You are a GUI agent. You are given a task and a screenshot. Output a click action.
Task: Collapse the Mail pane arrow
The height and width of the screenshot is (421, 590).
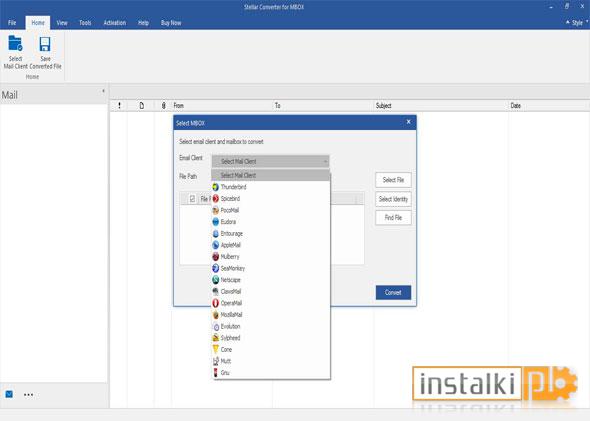[x=103, y=91]
